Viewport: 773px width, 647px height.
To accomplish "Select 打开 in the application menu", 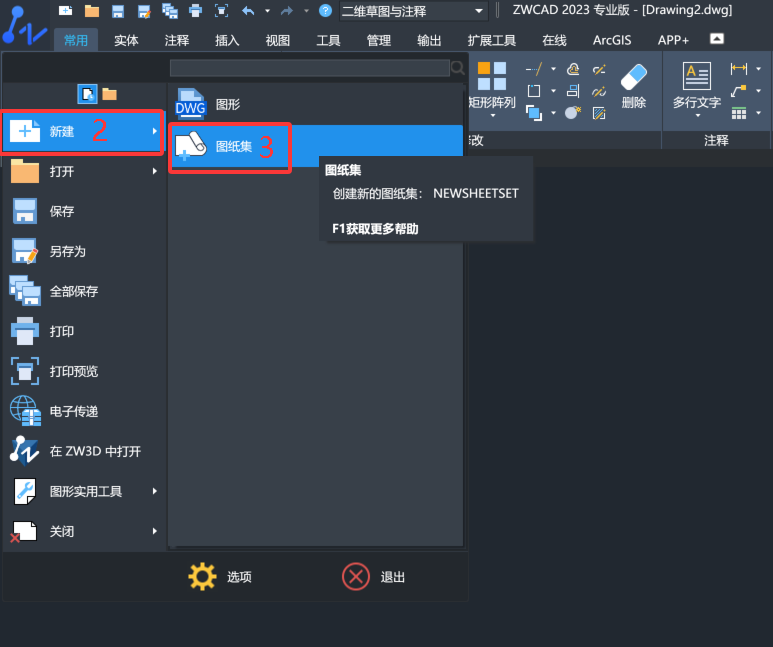I will (x=83, y=171).
